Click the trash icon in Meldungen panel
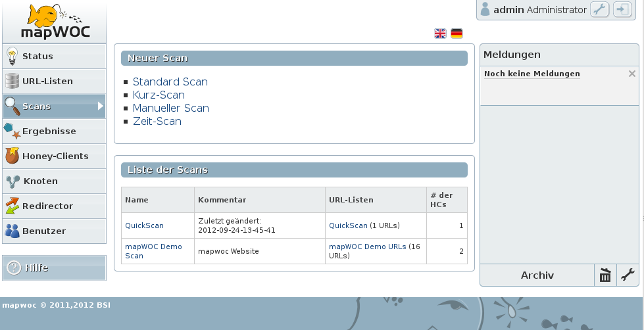Image resolution: width=644 pixels, height=330 pixels. 605,275
